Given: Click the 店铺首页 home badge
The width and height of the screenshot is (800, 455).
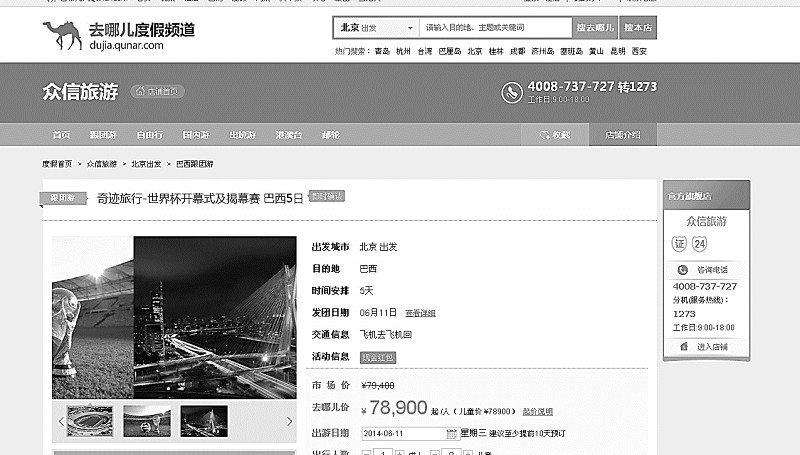Looking at the screenshot, I should [157, 91].
